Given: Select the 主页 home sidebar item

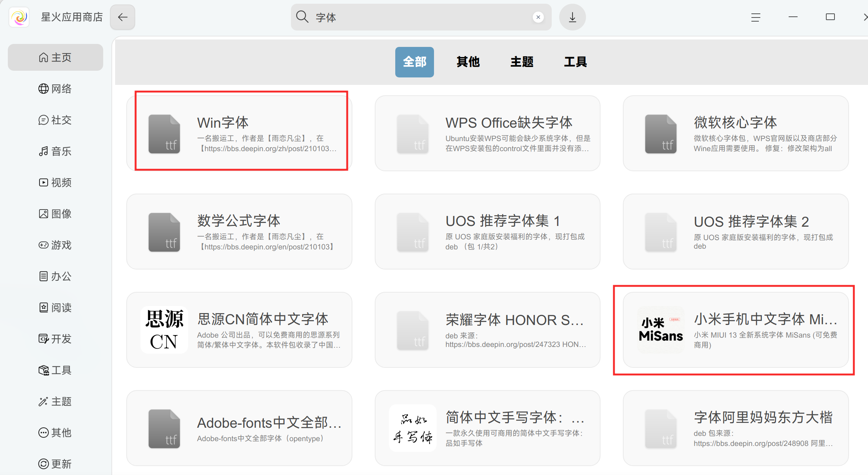Looking at the screenshot, I should point(56,57).
